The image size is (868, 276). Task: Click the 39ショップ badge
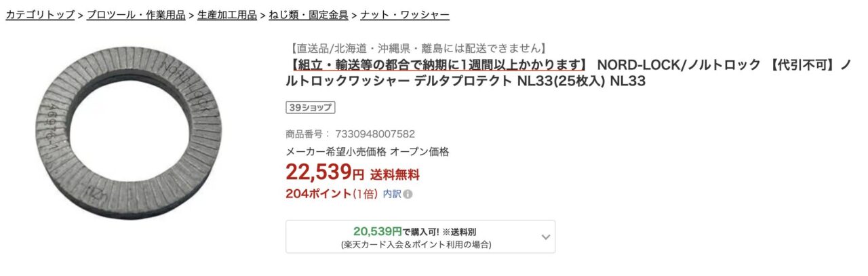pos(311,107)
